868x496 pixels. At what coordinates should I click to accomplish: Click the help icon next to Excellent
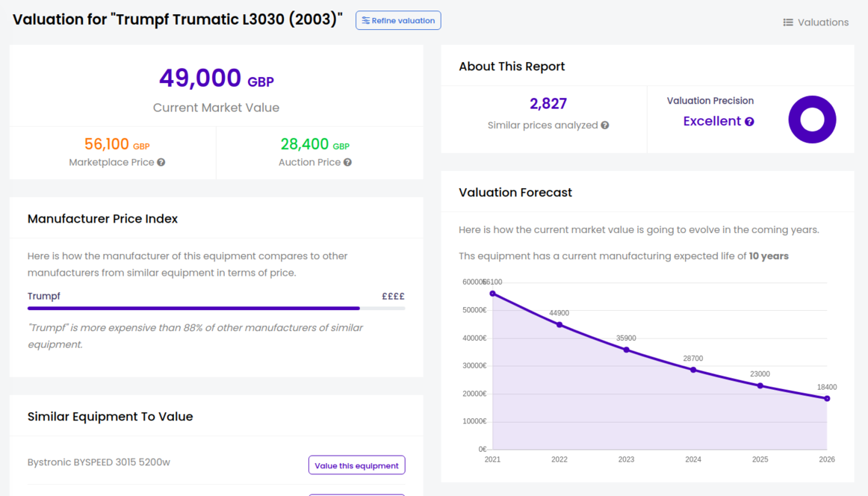[749, 122]
